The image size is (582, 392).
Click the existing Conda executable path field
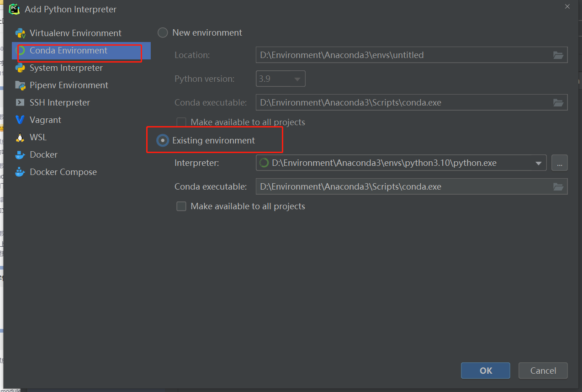coord(402,186)
